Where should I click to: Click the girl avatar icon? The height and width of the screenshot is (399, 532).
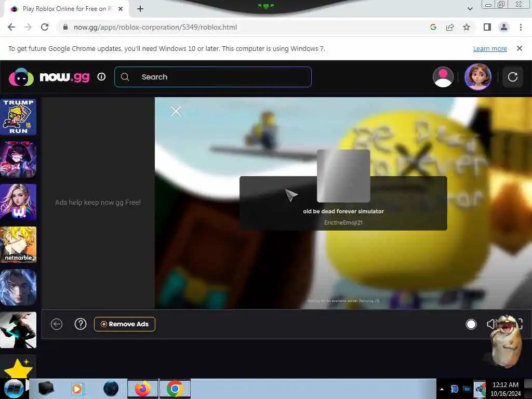tap(478, 77)
